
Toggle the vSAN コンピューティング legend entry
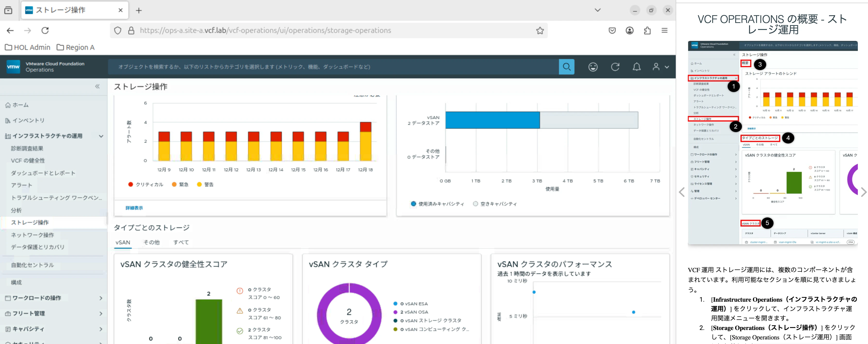[x=431, y=329]
